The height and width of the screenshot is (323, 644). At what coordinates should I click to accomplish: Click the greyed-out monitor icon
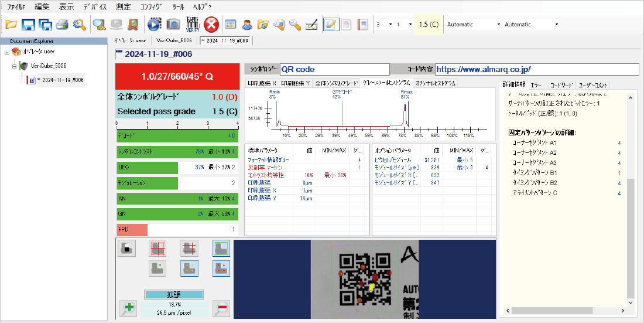(116, 25)
